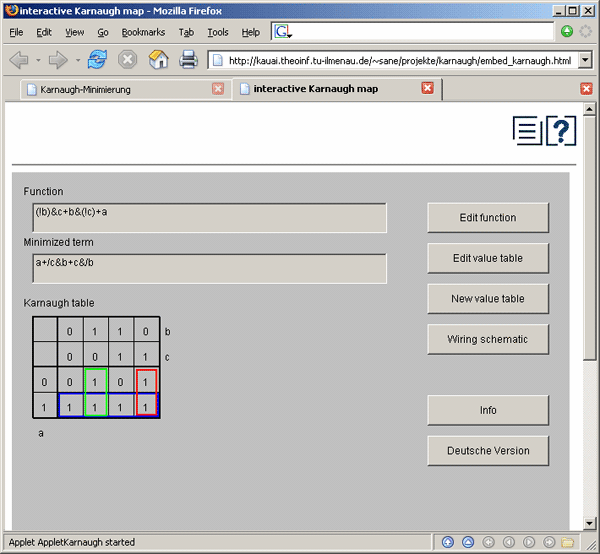Click the vertical scrollbar thumb
This screenshot has height=554, width=600.
click(x=589, y=238)
